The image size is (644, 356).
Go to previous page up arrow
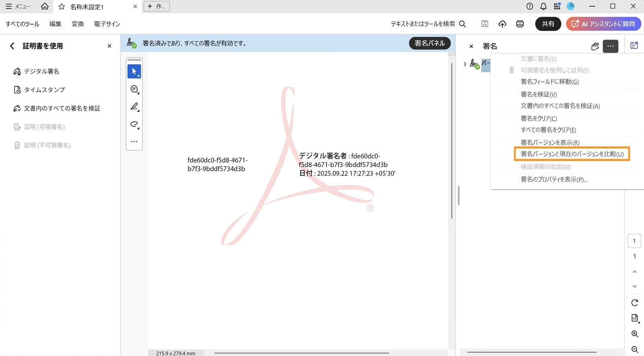coord(634,272)
